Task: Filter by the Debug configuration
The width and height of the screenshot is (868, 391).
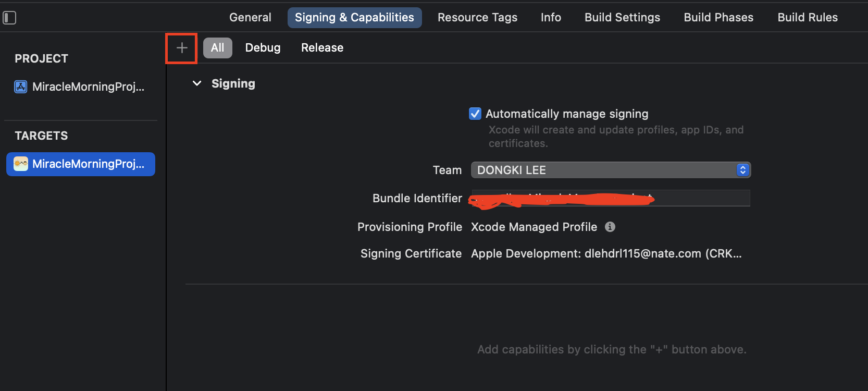Action: click(x=263, y=48)
